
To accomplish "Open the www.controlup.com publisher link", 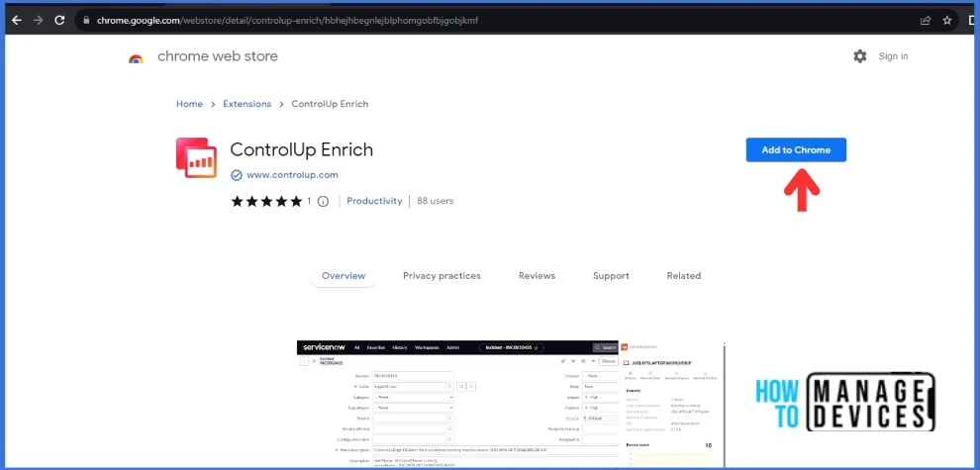I will 292,175.
